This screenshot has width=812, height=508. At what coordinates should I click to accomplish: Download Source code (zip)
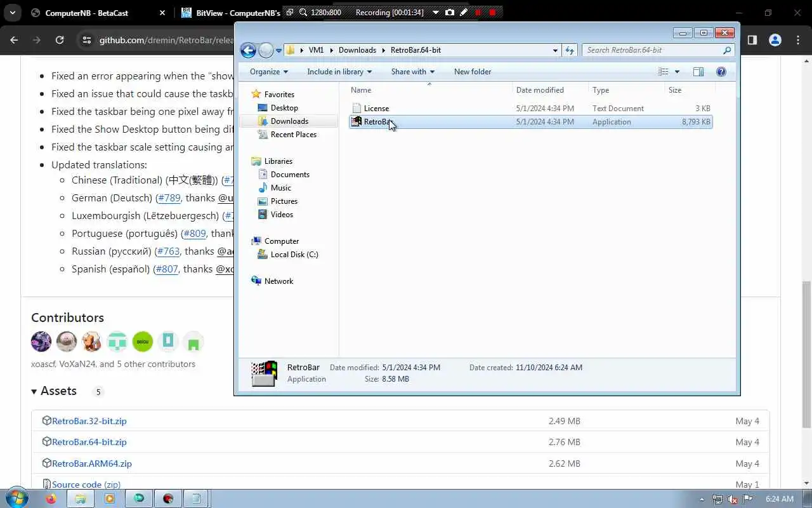pos(86,485)
